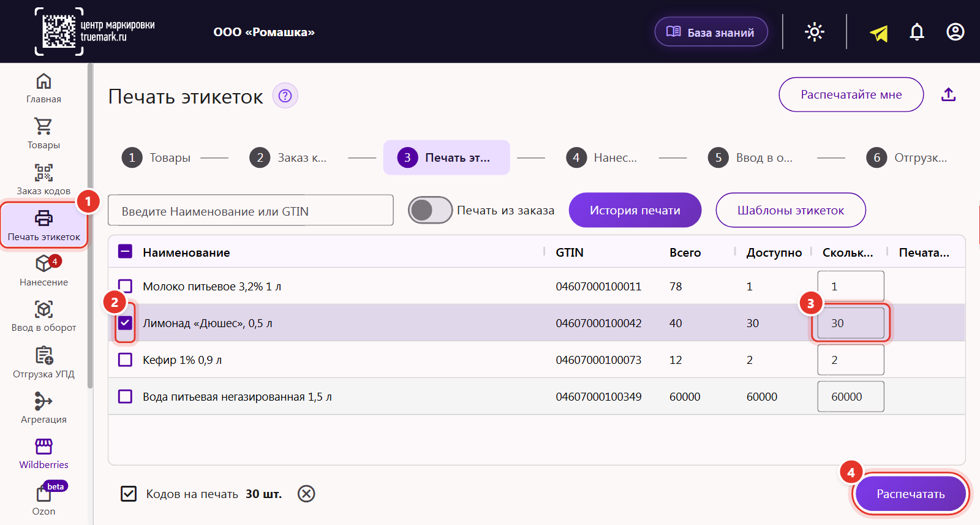Image resolution: width=980 pixels, height=525 pixels.
Task: Edit quantity field for Кефир 1% 0,9 л
Action: coord(851,360)
